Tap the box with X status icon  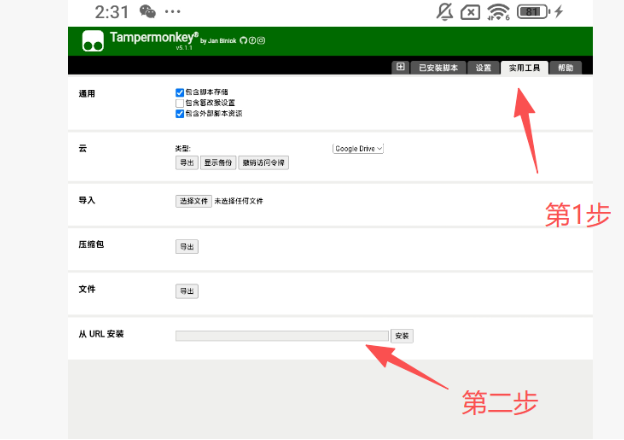pos(470,12)
